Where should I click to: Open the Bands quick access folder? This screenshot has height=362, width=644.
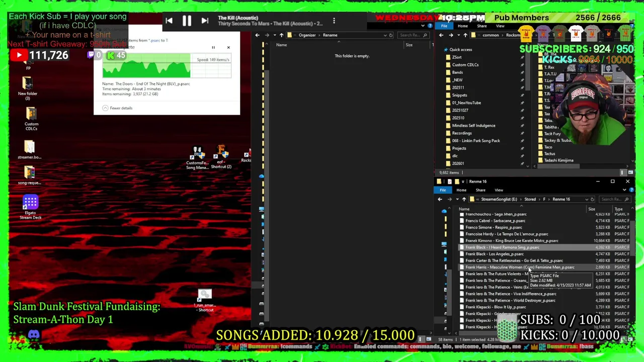[457, 72]
